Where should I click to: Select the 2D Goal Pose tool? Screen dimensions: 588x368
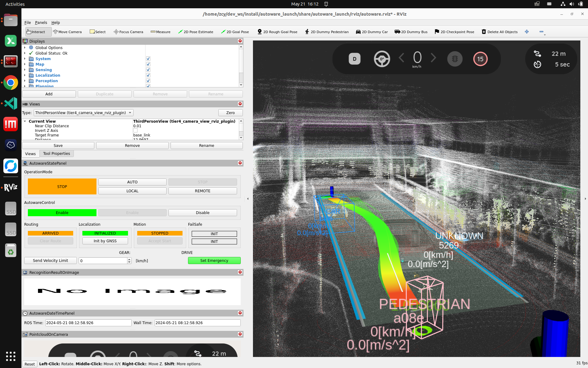click(x=235, y=32)
